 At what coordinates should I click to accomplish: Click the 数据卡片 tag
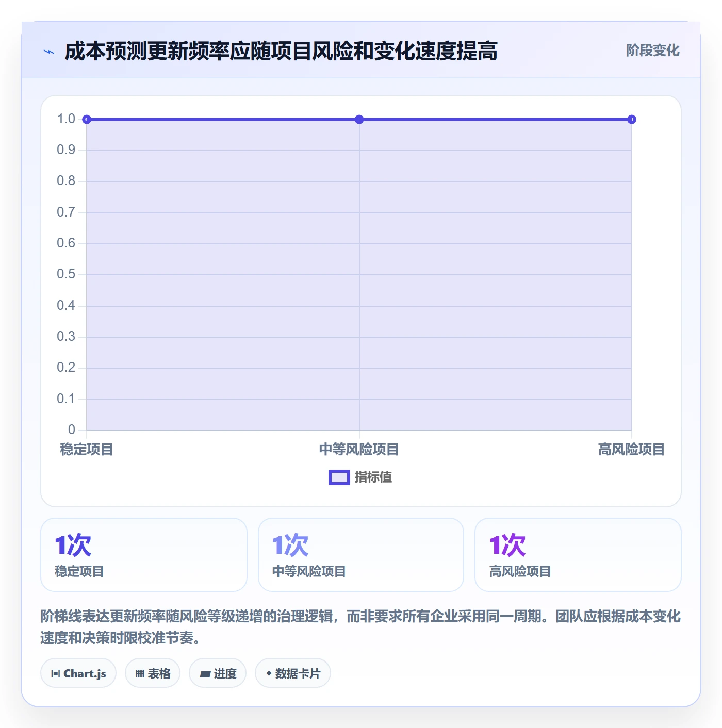(x=293, y=673)
